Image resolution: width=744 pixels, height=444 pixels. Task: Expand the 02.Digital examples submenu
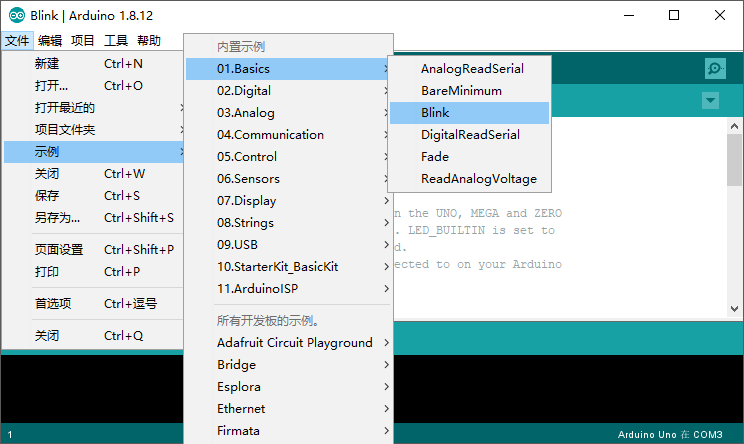point(288,91)
